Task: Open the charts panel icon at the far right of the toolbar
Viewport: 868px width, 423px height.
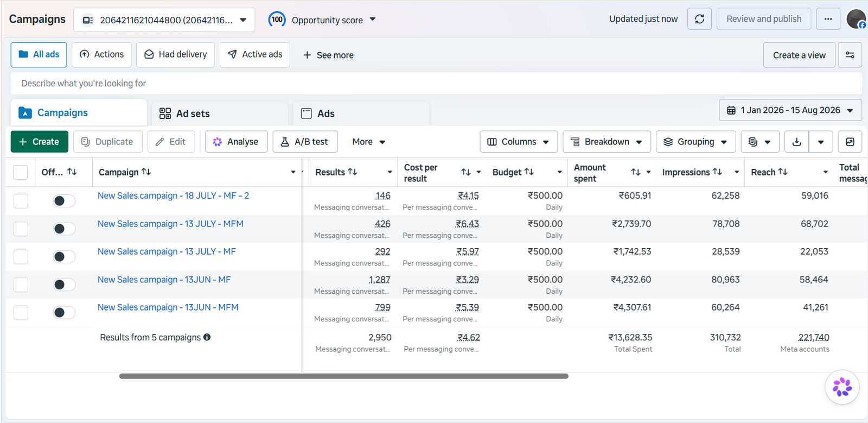Action: point(850,142)
